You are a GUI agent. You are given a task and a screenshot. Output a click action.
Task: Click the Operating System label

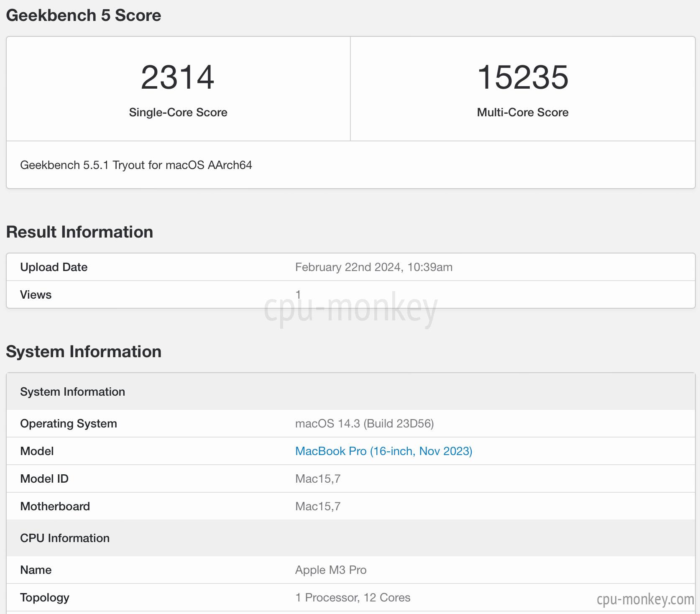69,423
